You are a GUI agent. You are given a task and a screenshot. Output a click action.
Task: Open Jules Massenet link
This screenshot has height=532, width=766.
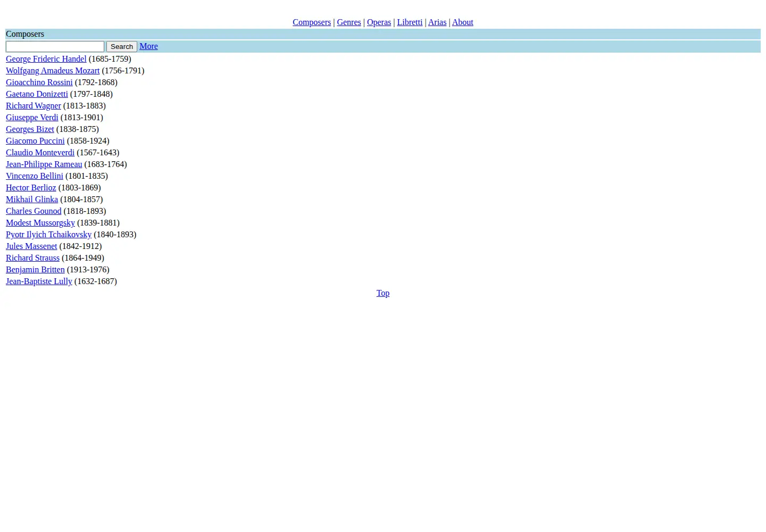pos(31,246)
